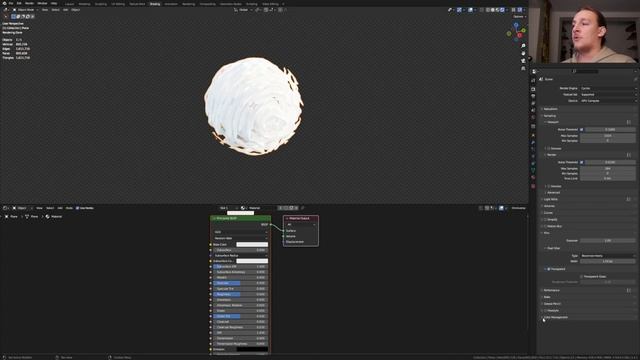Open the Material Output target dropdown set to All

pos(301,224)
